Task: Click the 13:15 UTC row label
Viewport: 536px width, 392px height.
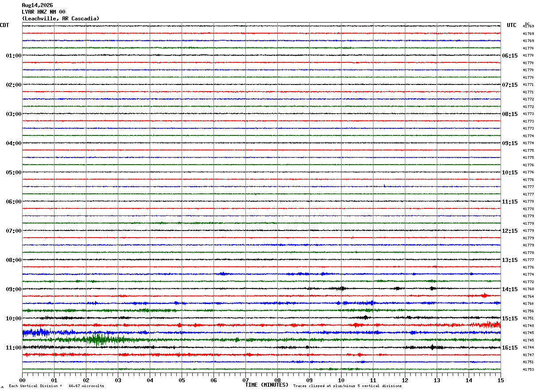Action: pyautogui.click(x=510, y=260)
